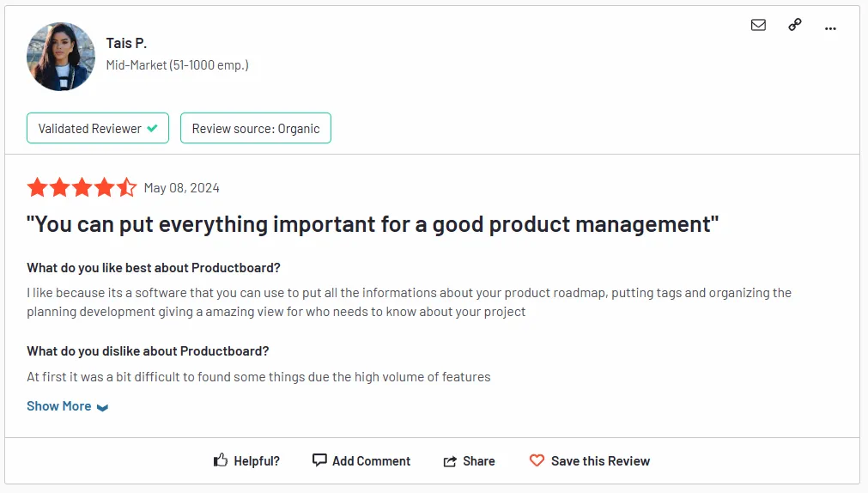
Task: Click the dislike answer about high volume of features
Action: coord(258,377)
